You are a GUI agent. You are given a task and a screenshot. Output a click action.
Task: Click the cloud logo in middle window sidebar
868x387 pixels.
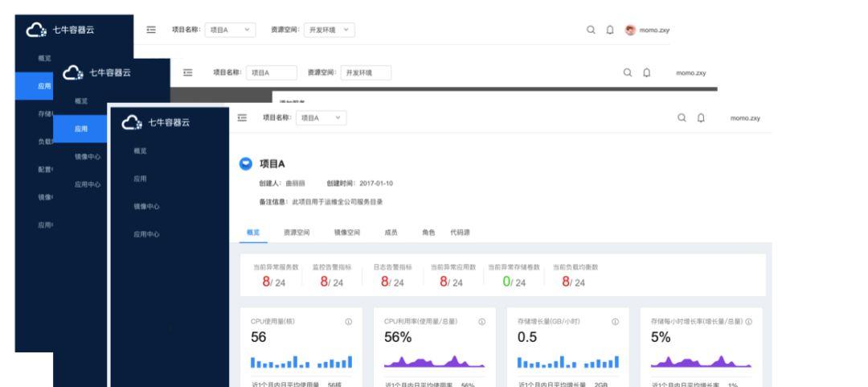[73, 72]
